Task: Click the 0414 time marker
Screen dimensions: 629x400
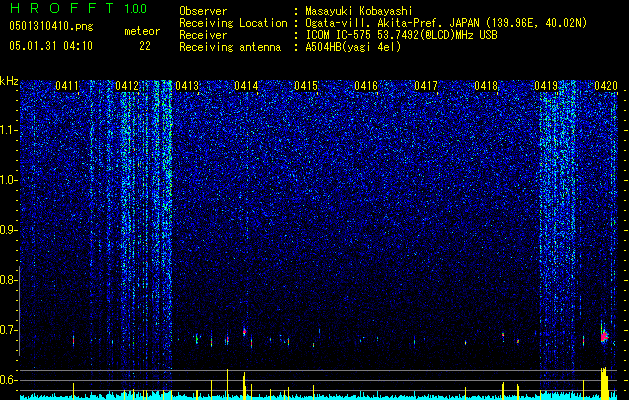Action: point(246,86)
